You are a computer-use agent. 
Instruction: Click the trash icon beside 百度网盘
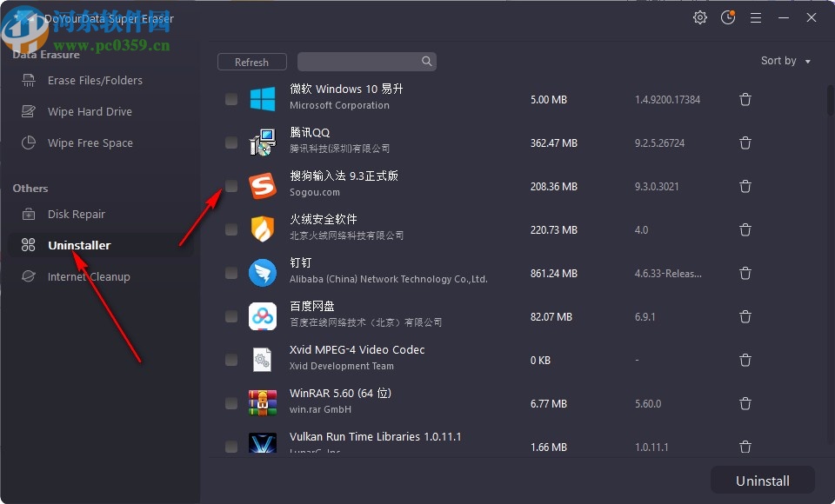[745, 316]
